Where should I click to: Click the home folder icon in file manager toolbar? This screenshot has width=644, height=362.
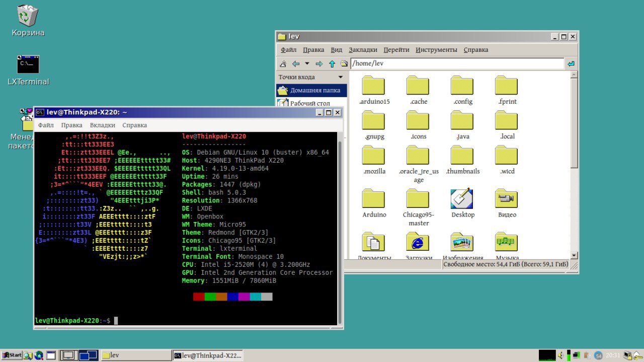tap(344, 64)
